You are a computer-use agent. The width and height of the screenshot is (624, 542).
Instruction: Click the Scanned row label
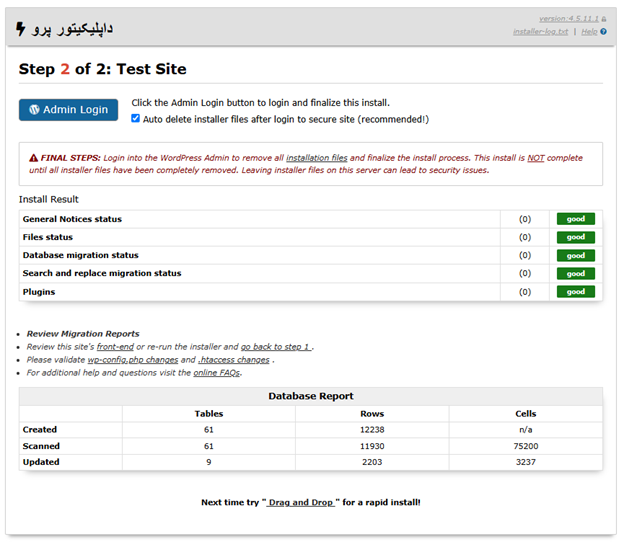click(41, 446)
